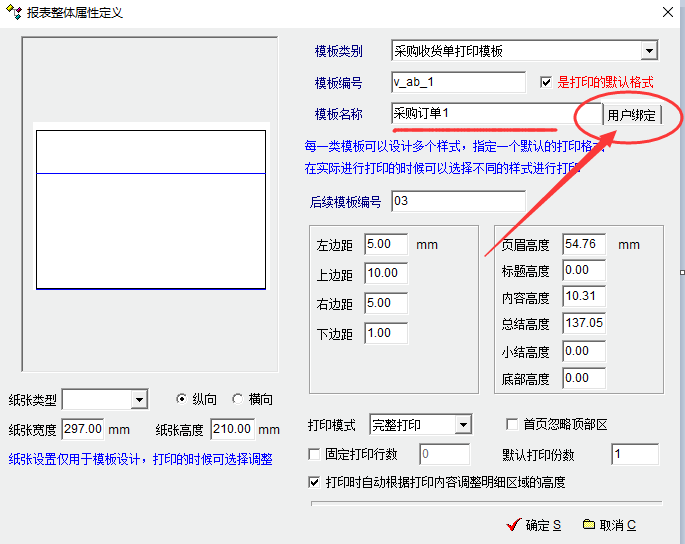Expand the 纸张类型 dropdown

(139, 400)
